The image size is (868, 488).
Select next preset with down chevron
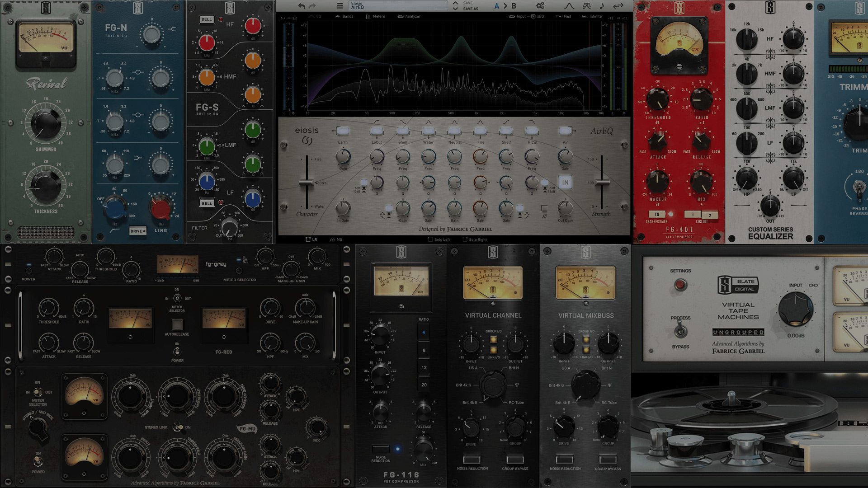[x=455, y=9]
